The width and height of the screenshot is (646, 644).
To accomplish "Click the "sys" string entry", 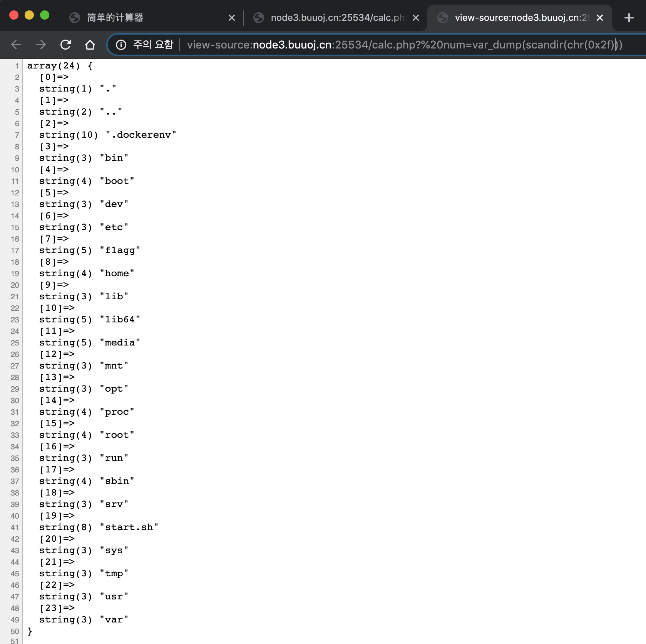I will point(84,551).
